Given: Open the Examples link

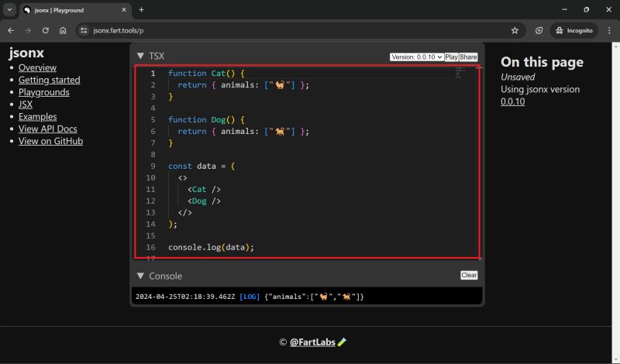Looking at the screenshot, I should pyautogui.click(x=37, y=117).
